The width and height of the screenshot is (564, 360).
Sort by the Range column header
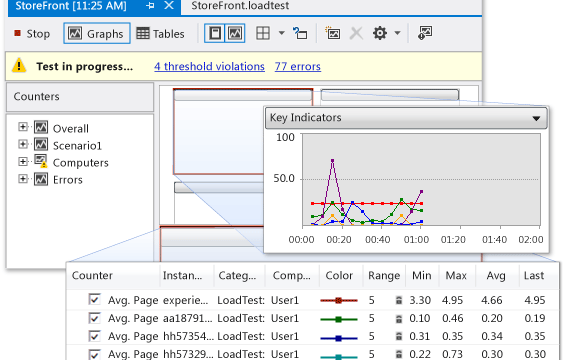[384, 275]
